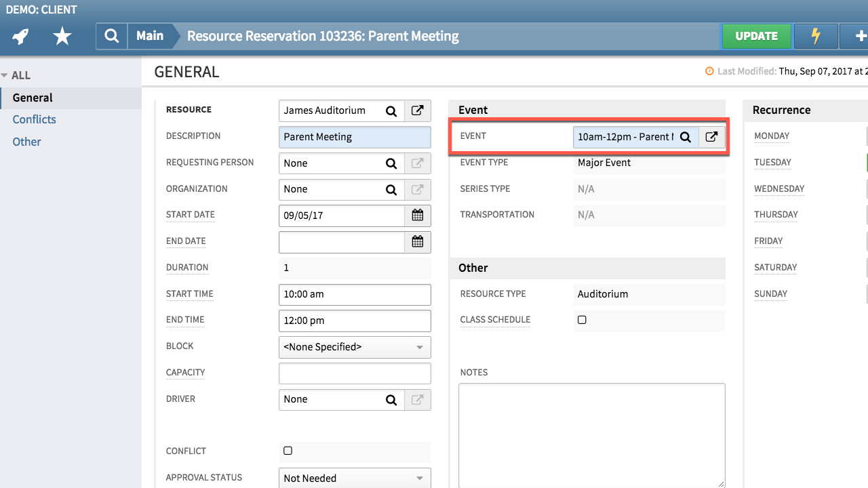Open the linked Event record via external link icon
868x488 pixels.
tap(711, 136)
